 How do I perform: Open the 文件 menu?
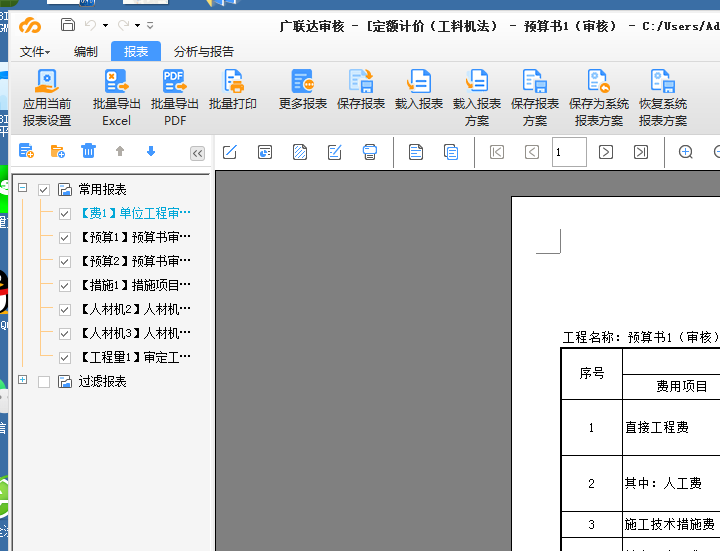tap(34, 52)
